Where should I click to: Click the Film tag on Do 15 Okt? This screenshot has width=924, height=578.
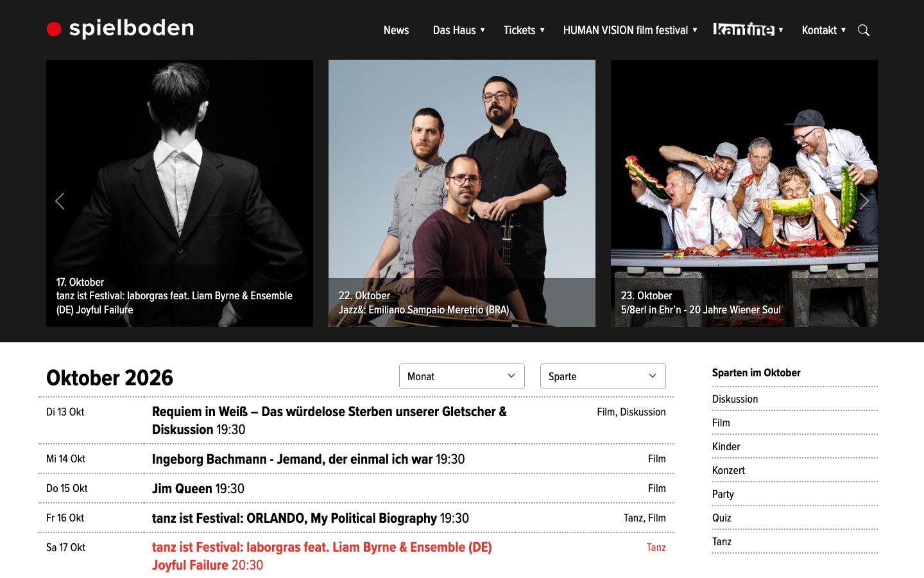pyautogui.click(x=656, y=488)
